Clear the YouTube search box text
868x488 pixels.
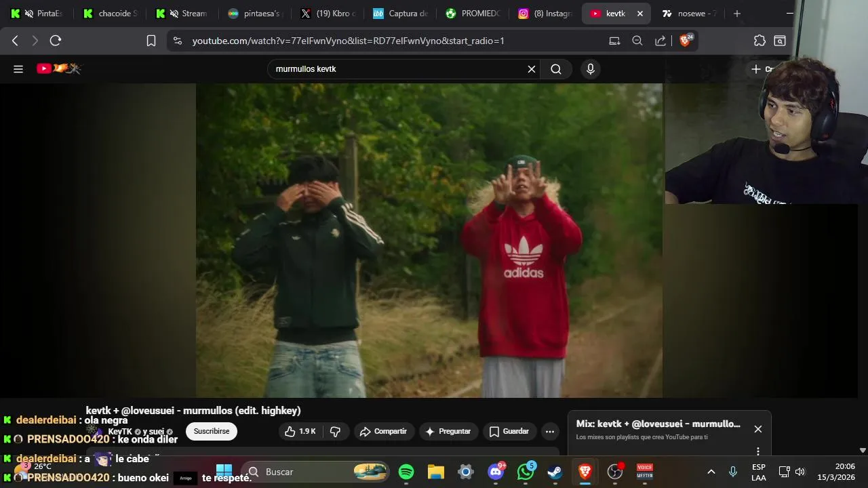click(532, 68)
